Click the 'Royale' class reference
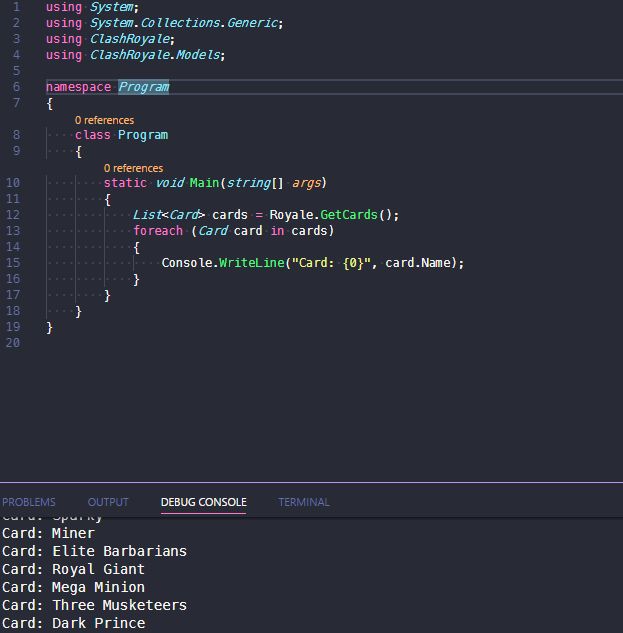The width and height of the screenshot is (623, 633). point(291,214)
